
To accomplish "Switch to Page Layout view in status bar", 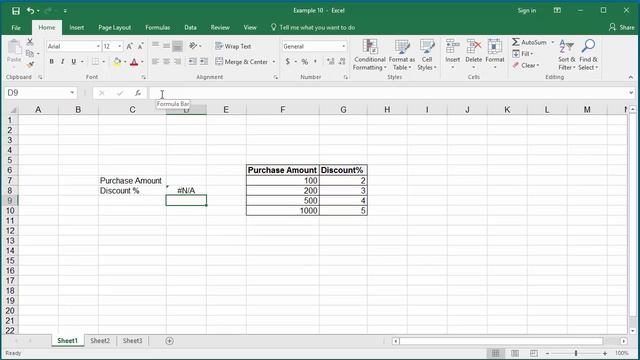I will pos(515,353).
